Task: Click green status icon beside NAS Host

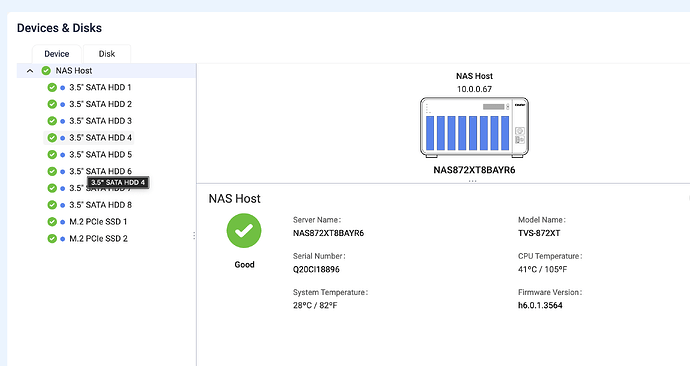Action: pos(46,70)
